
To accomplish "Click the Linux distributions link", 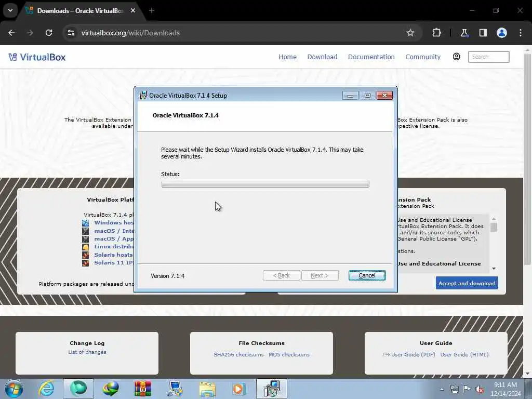I will pos(114,247).
